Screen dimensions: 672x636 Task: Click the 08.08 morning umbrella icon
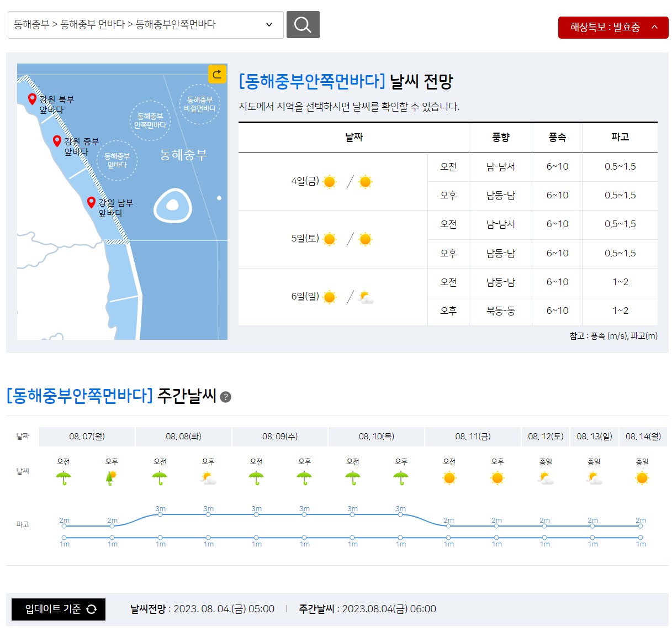[x=160, y=478]
